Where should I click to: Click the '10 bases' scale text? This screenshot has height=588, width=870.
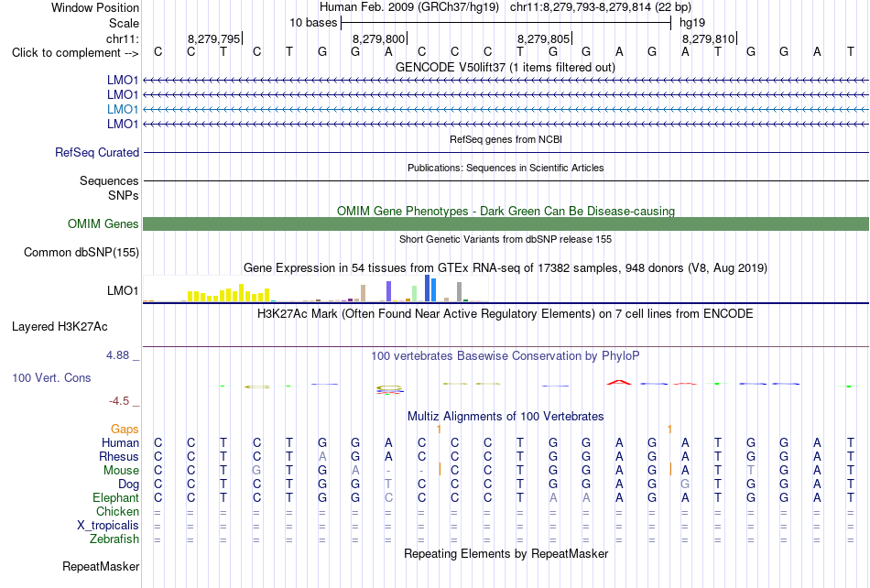tap(313, 23)
